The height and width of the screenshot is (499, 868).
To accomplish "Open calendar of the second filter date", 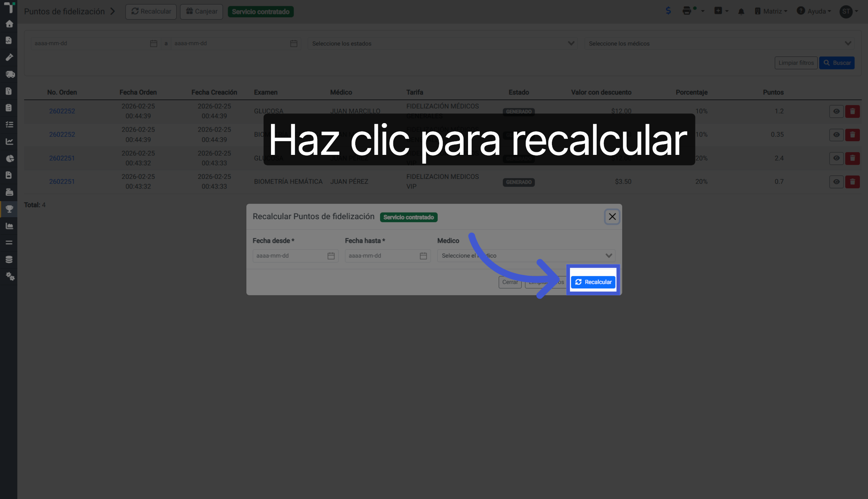I will pyautogui.click(x=294, y=44).
